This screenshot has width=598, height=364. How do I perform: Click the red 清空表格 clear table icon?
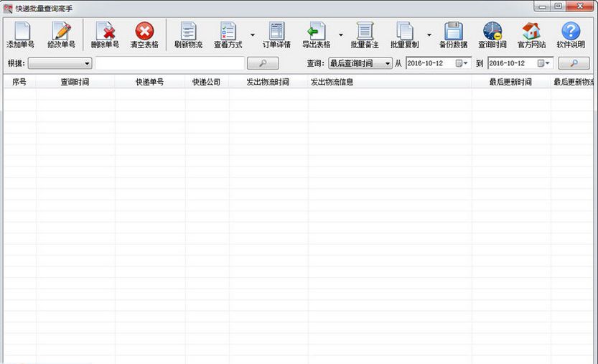pyautogui.click(x=144, y=35)
